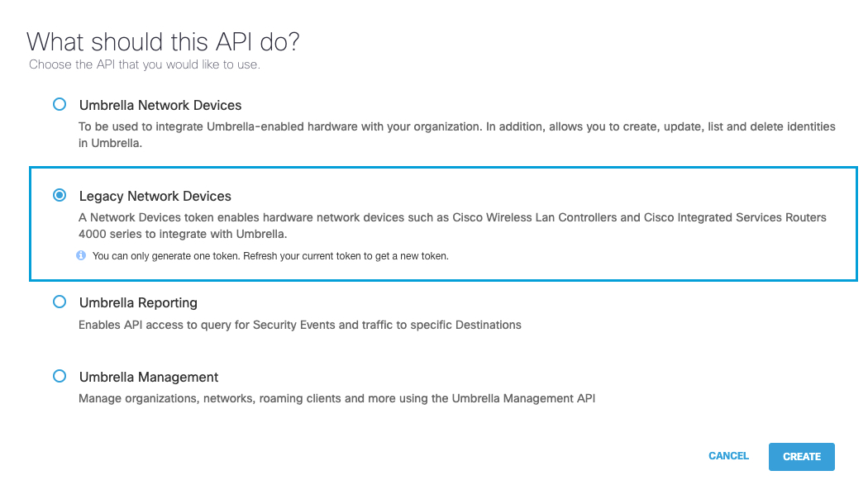
Task: Select the Umbrella Network Devices radio button
Action: click(x=60, y=104)
